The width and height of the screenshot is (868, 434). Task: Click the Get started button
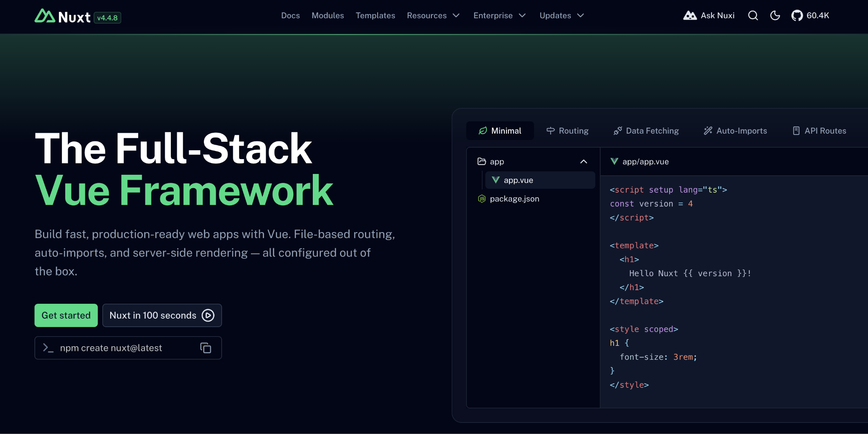66,315
